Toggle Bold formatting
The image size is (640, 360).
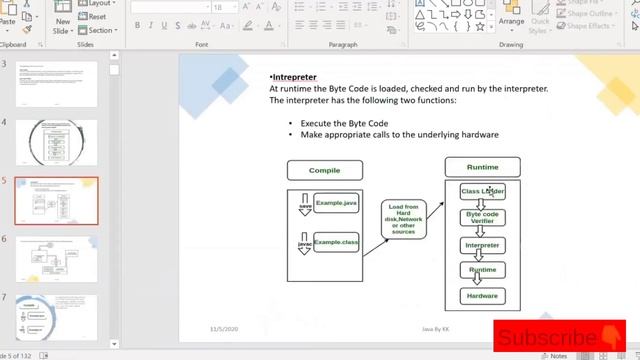point(138,25)
